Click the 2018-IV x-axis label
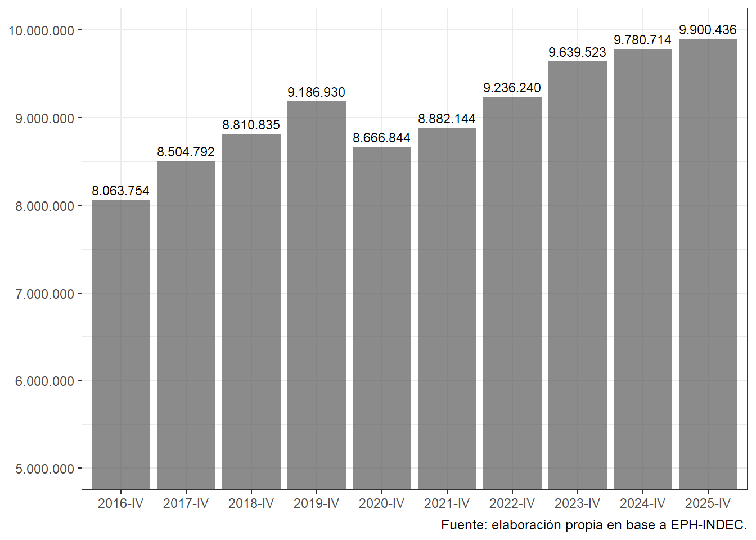This screenshot has width=756, height=540. pyautogui.click(x=251, y=504)
